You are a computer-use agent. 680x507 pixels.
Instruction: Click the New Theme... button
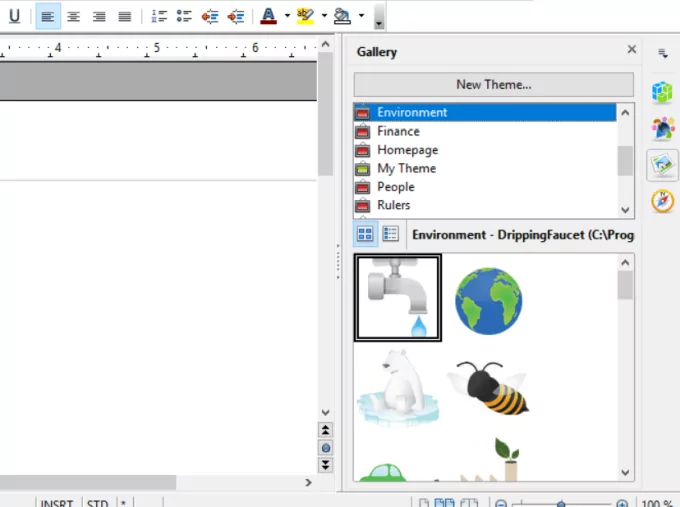[x=494, y=85]
